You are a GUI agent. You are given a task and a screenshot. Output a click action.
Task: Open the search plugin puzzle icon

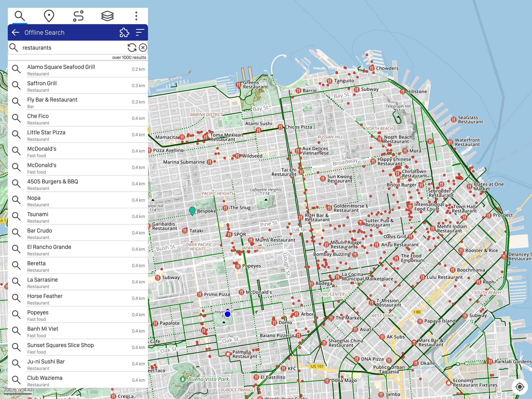(x=124, y=32)
